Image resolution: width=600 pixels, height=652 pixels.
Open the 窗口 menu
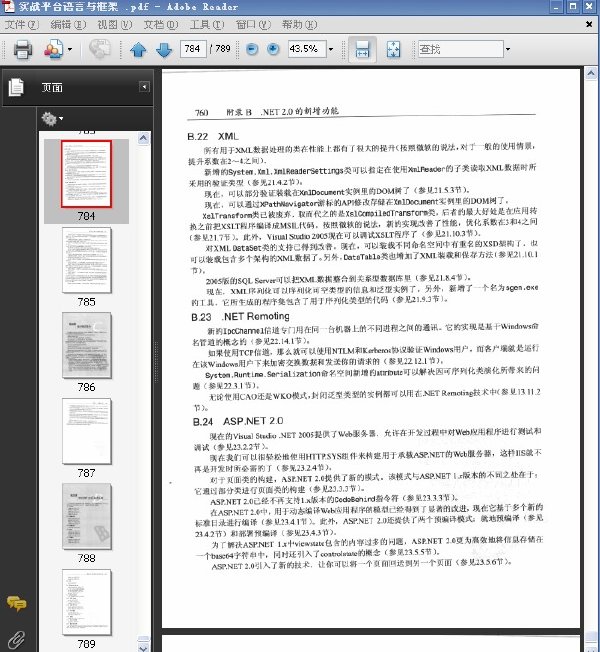[x=253, y=25]
